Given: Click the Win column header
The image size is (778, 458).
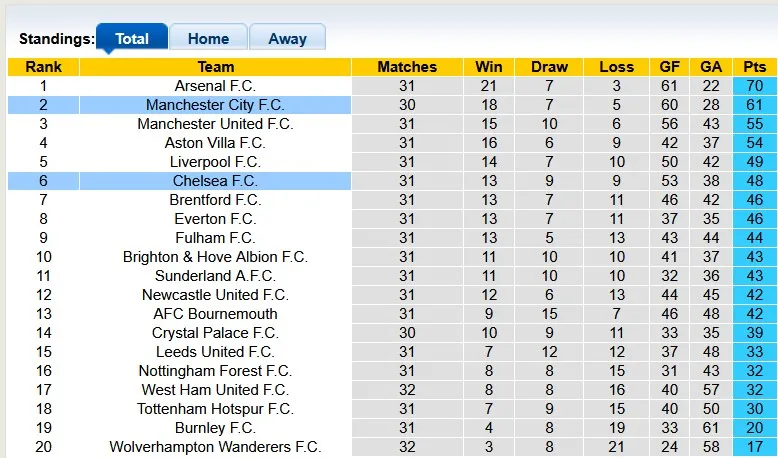Looking at the screenshot, I should (489, 67).
